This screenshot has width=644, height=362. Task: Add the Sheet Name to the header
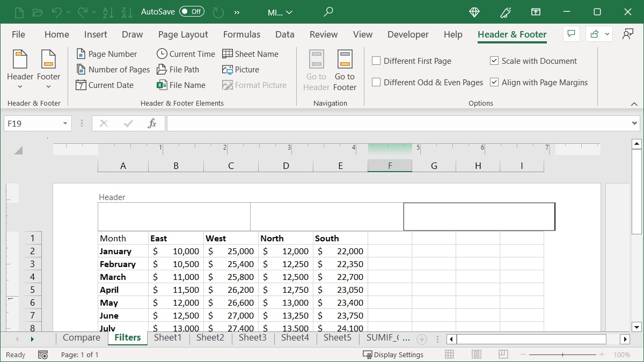pyautogui.click(x=251, y=54)
